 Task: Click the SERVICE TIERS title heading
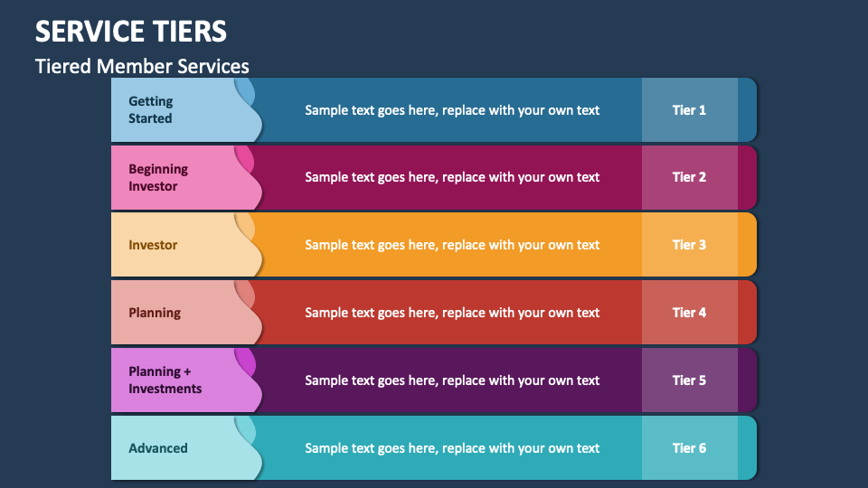pos(131,32)
